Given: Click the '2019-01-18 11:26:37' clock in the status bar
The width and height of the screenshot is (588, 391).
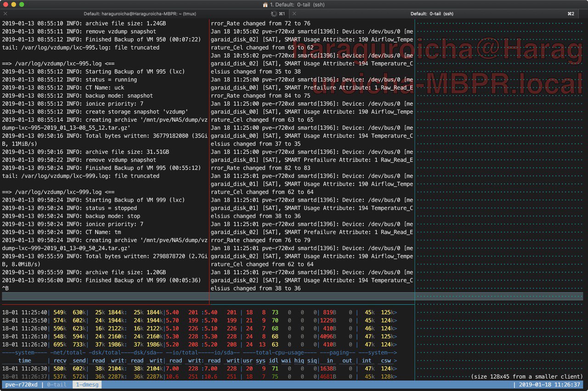Looking at the screenshot, I should (x=549, y=385).
